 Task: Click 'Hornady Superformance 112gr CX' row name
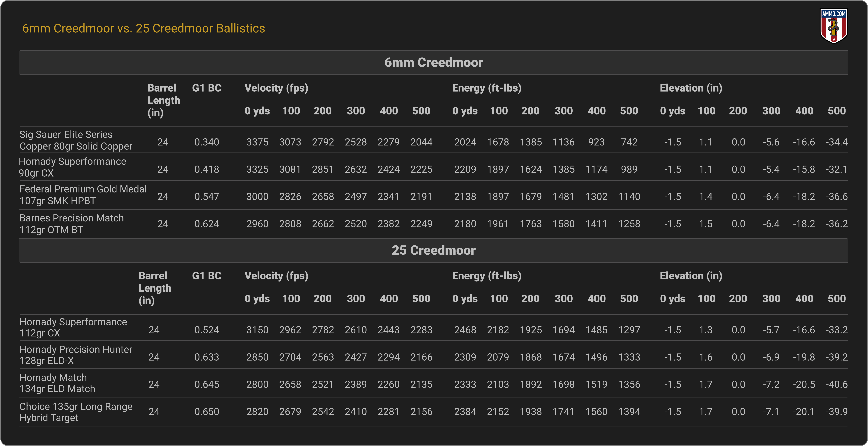coord(73,328)
